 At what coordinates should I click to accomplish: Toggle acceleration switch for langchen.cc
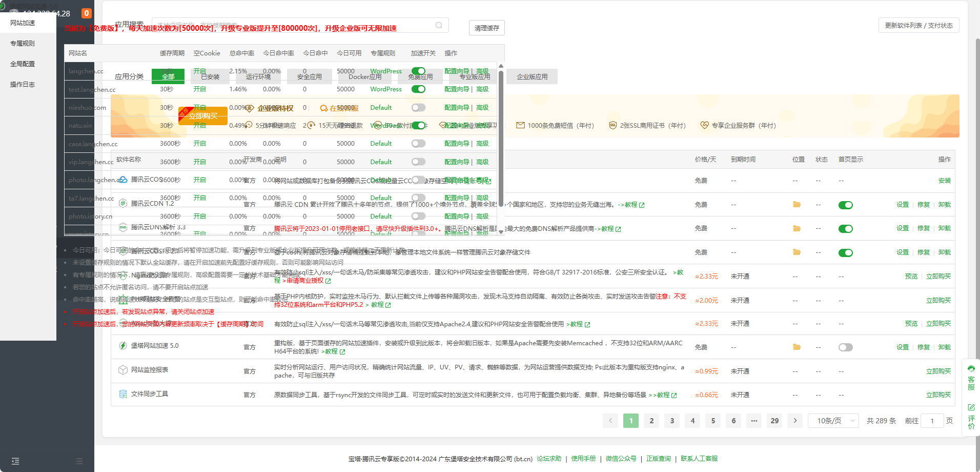tap(418, 71)
